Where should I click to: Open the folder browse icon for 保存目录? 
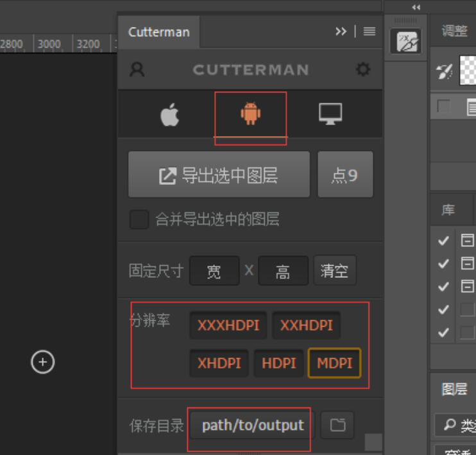[337, 425]
